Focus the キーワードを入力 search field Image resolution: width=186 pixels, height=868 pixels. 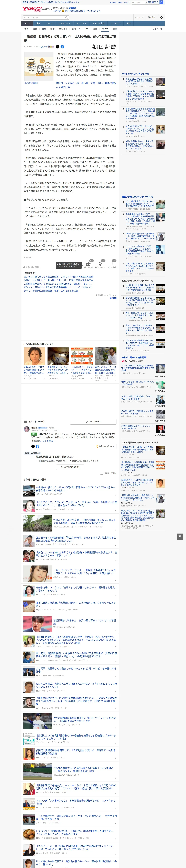43,17
